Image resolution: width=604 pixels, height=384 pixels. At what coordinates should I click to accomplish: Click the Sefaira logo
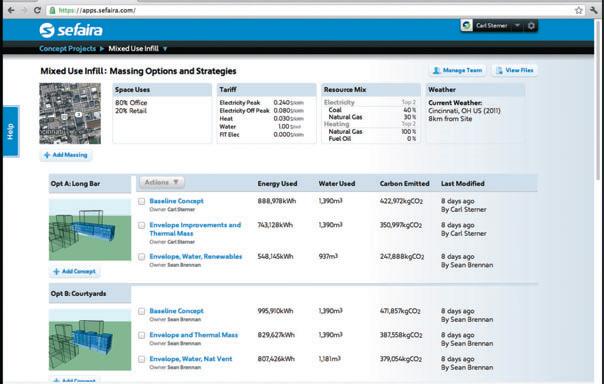(71, 30)
